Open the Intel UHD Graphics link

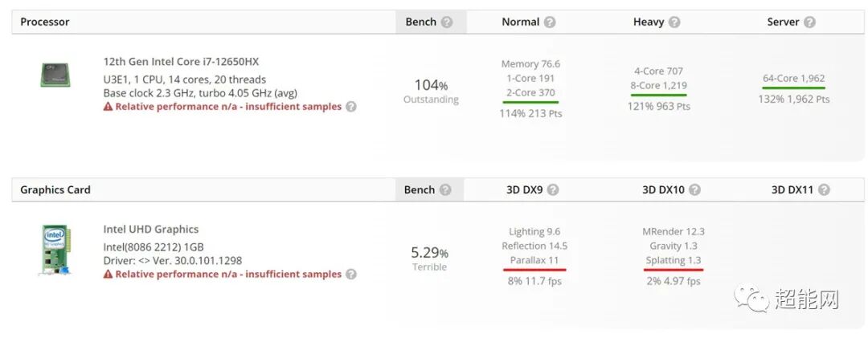click(x=150, y=230)
